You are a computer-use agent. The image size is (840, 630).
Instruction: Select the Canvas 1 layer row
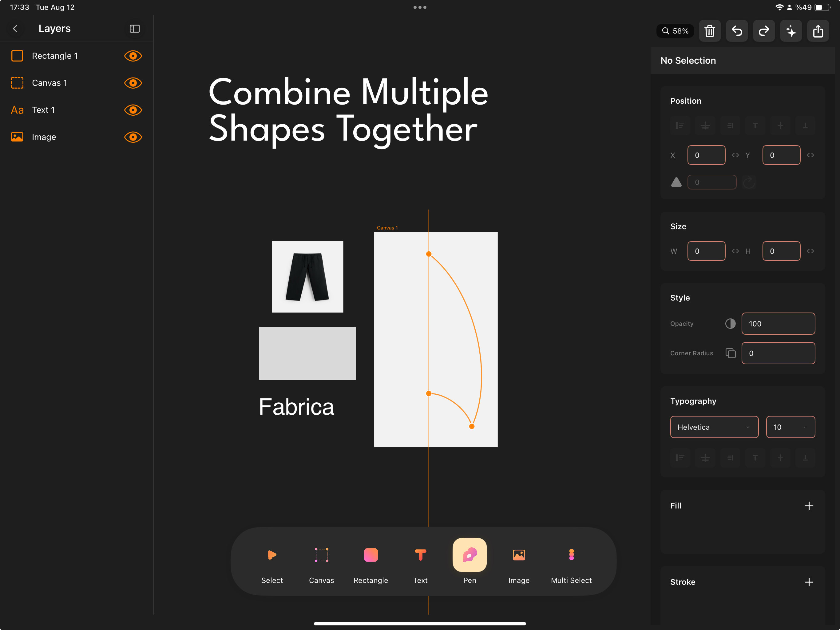click(x=76, y=83)
